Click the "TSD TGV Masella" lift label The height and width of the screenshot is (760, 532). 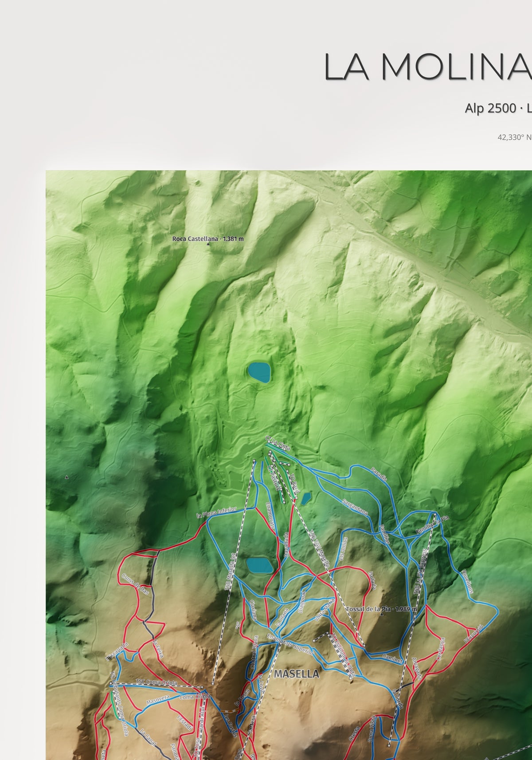coord(320,549)
